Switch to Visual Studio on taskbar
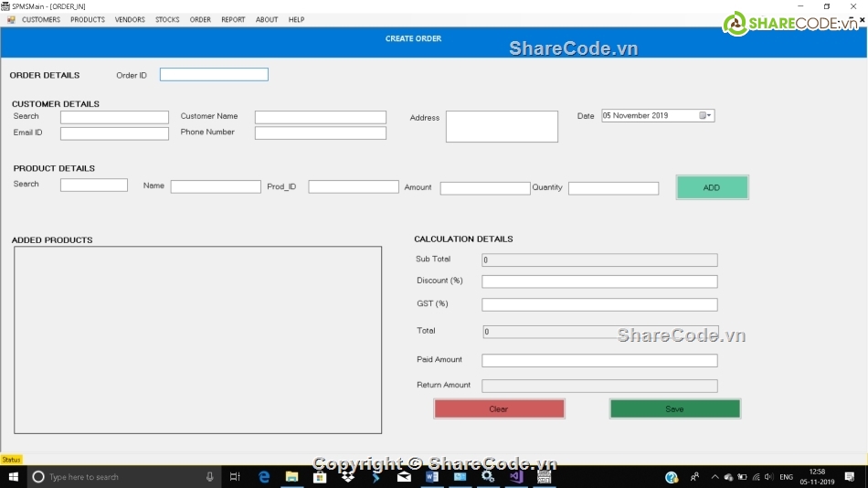The image size is (868, 488). tap(516, 477)
